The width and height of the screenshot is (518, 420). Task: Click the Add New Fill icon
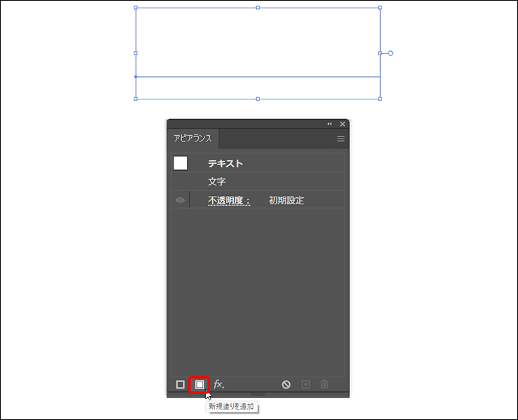[x=199, y=384]
